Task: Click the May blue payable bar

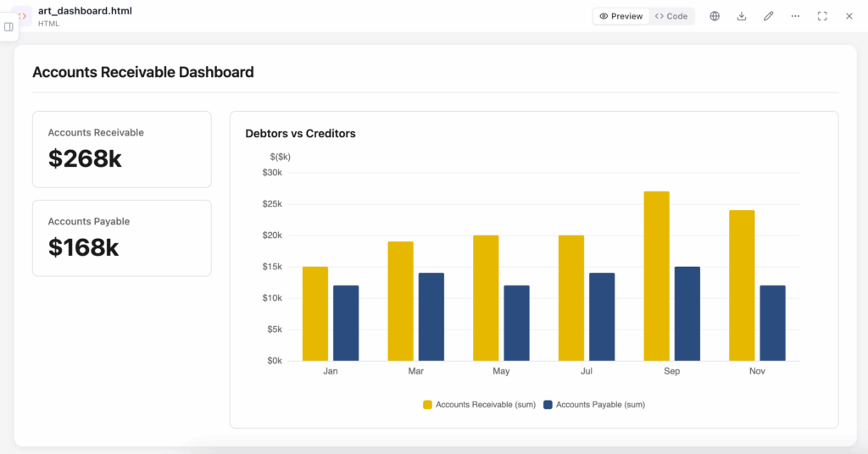Action: [516, 323]
